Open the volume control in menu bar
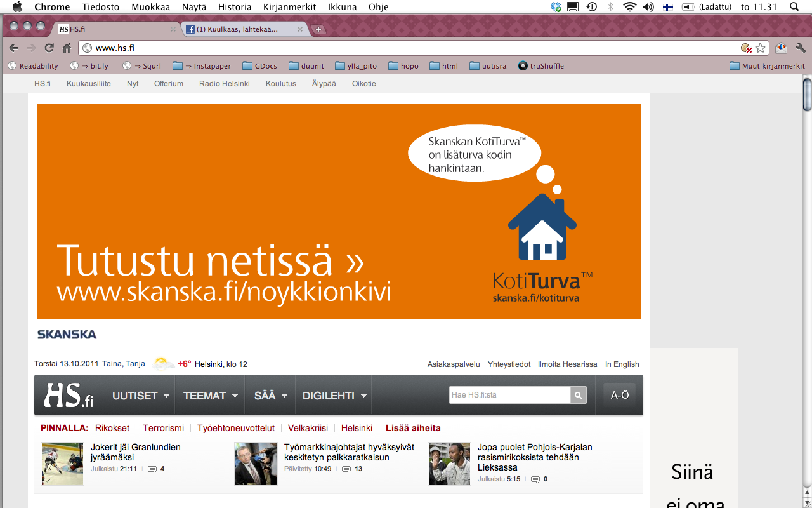The image size is (812, 508). (x=648, y=7)
